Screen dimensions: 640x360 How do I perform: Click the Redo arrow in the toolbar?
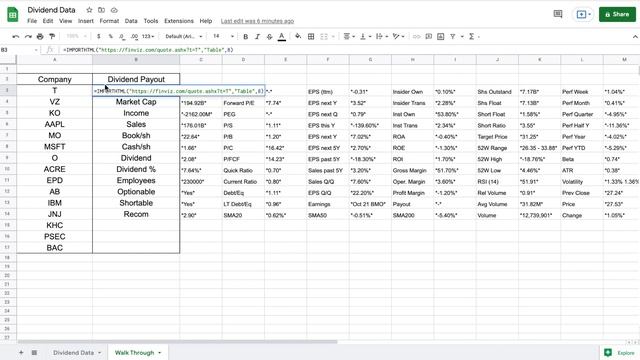pos(28,37)
